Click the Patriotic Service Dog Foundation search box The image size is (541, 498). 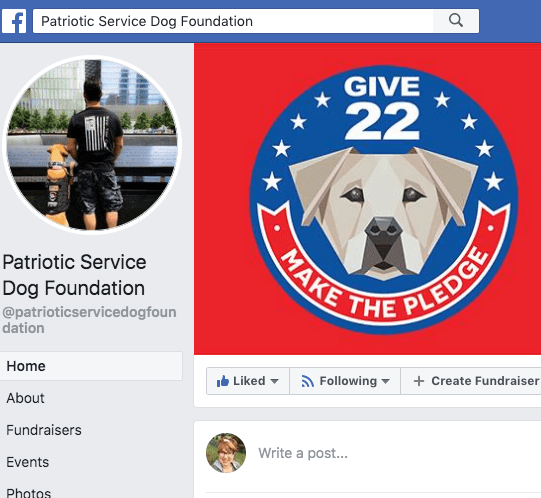click(233, 21)
